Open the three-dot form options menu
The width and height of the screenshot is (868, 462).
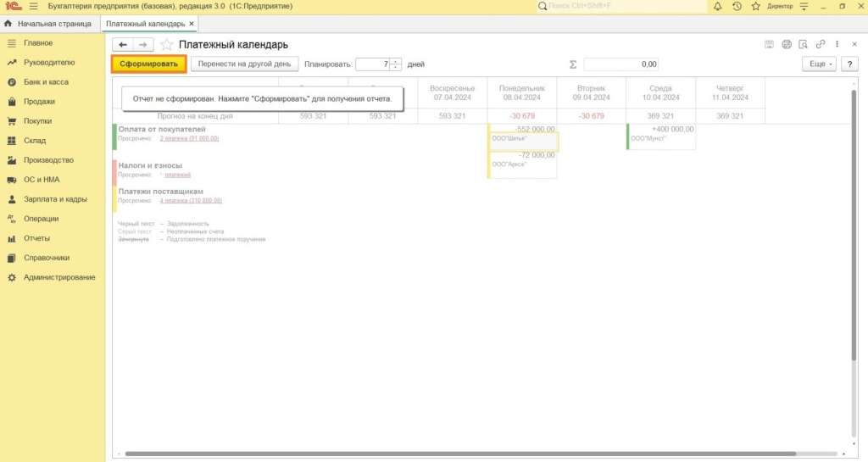(837, 44)
